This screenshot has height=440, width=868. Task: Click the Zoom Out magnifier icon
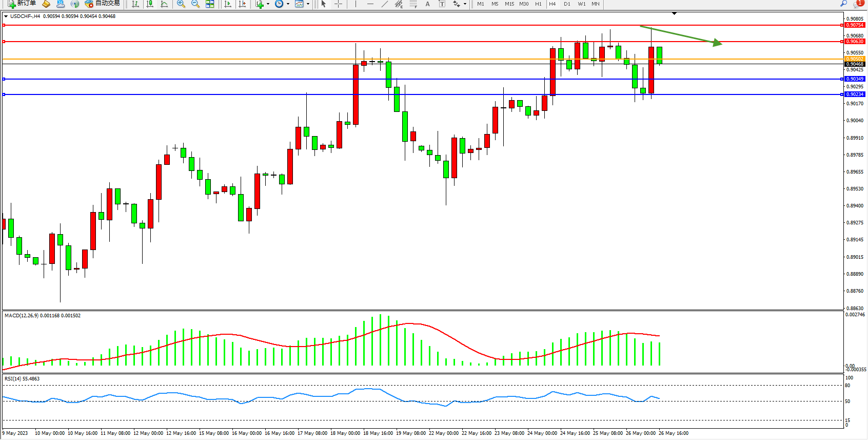pos(195,4)
